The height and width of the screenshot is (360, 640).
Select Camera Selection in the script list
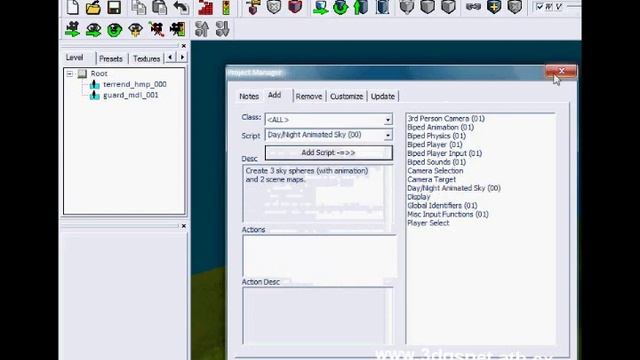pyautogui.click(x=435, y=171)
